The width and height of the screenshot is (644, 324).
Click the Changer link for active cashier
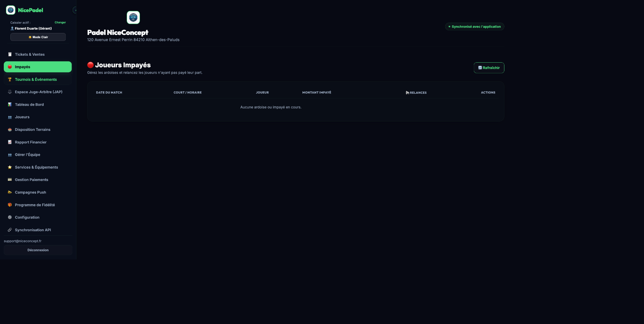[60, 22]
